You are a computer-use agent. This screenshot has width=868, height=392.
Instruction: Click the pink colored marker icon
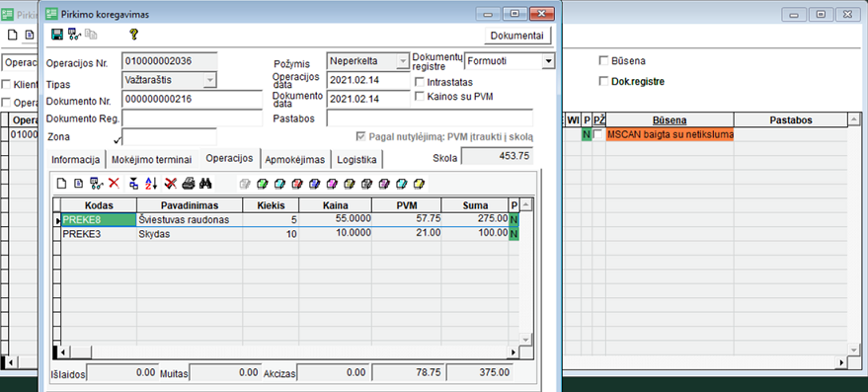332,184
